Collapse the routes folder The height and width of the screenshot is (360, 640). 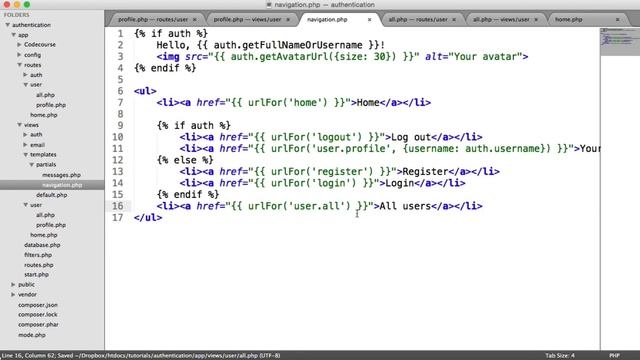point(19,65)
